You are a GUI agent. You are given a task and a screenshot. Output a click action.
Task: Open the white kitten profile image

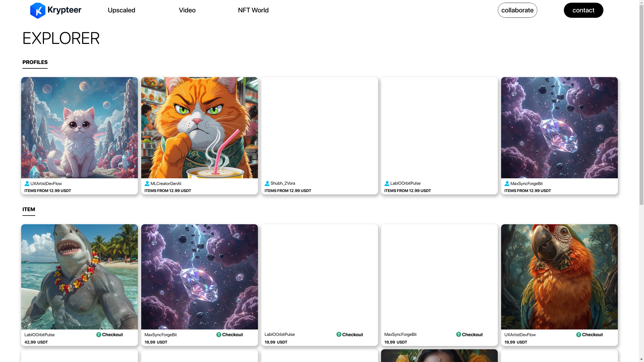click(x=79, y=128)
